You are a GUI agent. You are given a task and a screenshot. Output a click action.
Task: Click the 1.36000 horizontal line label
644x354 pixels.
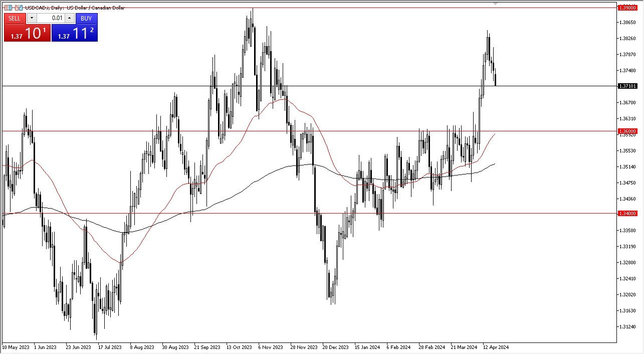(x=628, y=130)
